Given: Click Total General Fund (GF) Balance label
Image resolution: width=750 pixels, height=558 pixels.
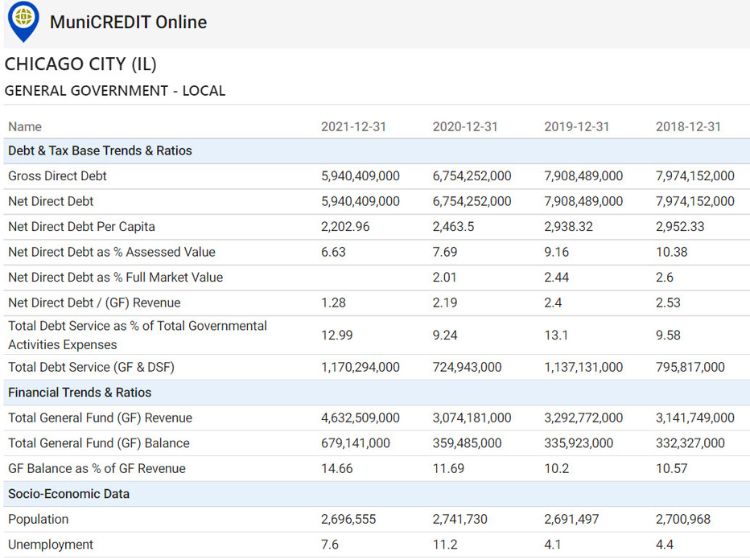Looking at the screenshot, I should click(x=99, y=443).
